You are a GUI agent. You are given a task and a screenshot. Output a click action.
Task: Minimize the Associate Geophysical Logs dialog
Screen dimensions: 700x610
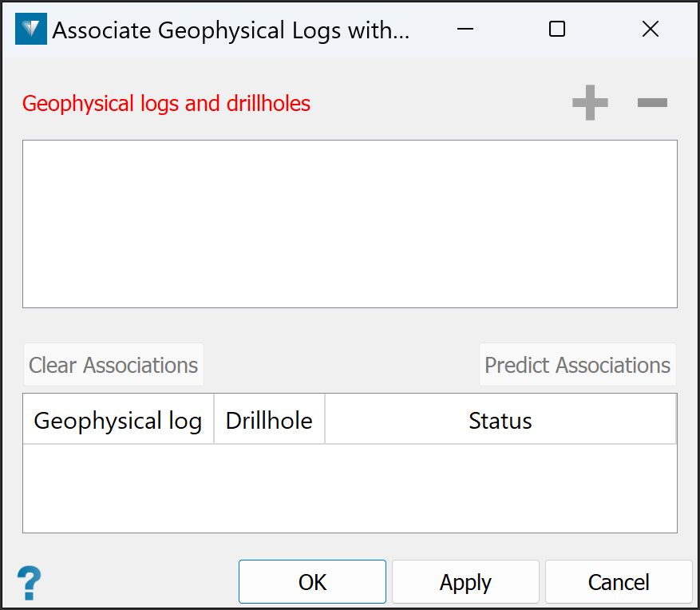(x=465, y=30)
